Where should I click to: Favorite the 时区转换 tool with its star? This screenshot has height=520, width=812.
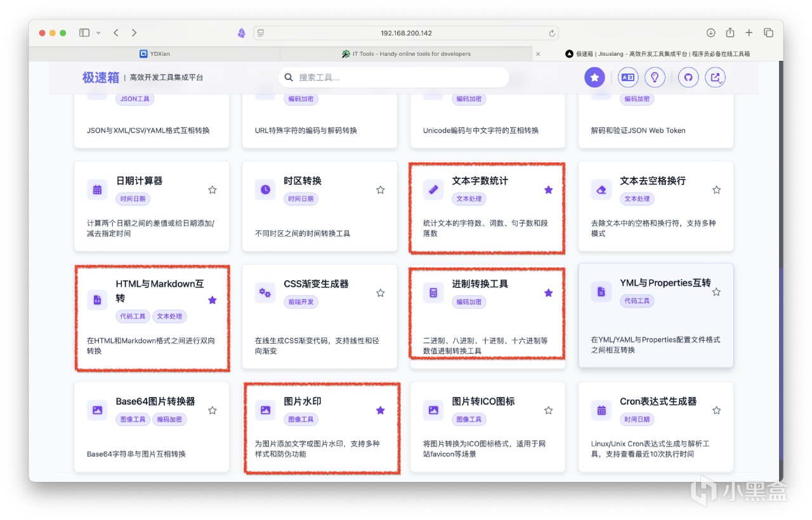381,190
